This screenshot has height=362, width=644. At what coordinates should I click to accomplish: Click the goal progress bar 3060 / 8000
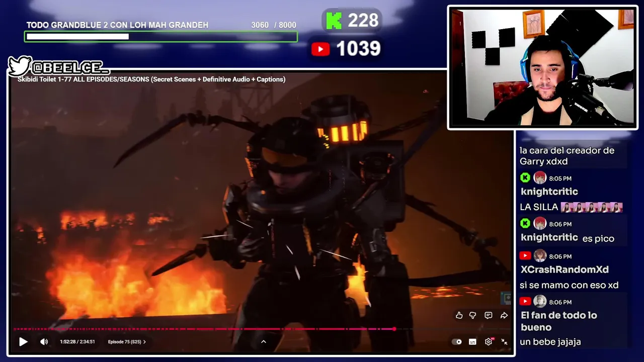(161, 37)
